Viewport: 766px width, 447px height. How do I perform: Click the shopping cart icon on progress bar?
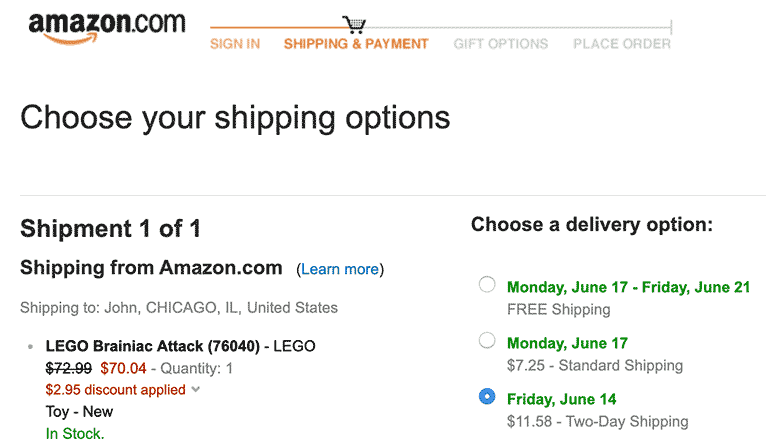(354, 24)
